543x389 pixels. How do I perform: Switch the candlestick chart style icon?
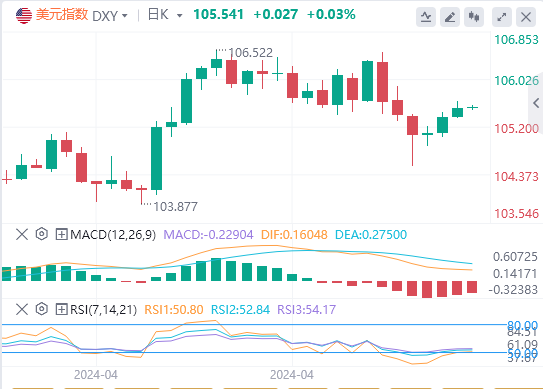pyautogui.click(x=474, y=16)
